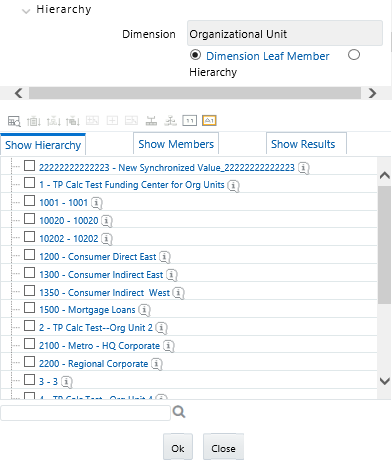Click the plus expand branch toolbar icon
392x469 pixels.
pos(112,120)
